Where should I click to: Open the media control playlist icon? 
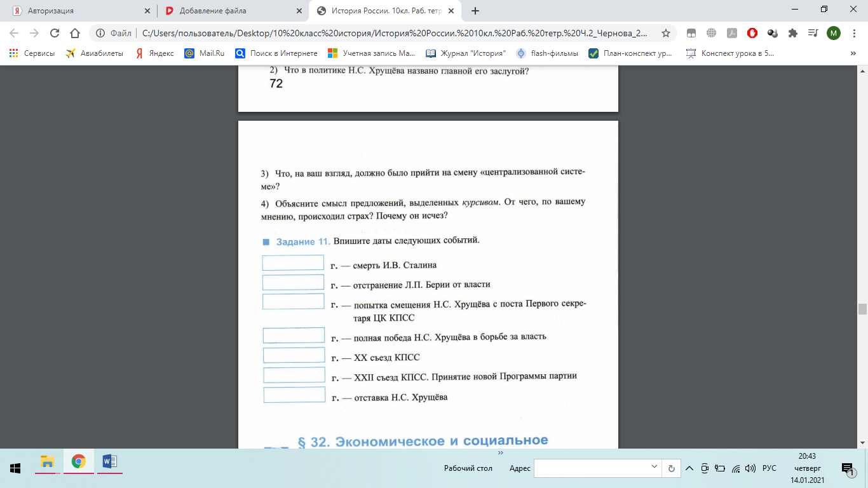[813, 33]
